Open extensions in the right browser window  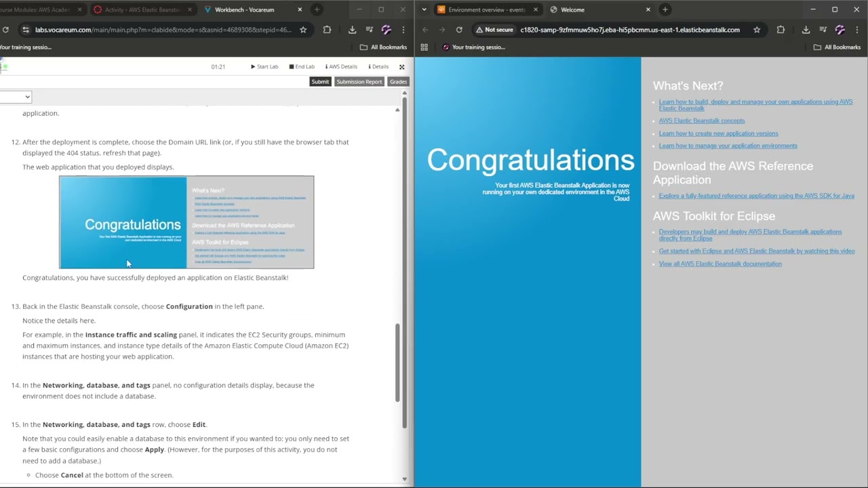(781, 30)
